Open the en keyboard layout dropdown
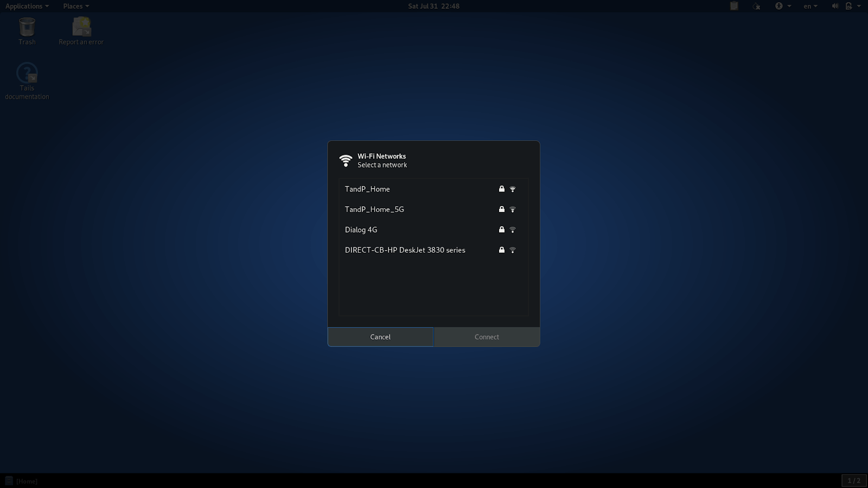Image resolution: width=868 pixels, height=488 pixels. click(x=810, y=6)
